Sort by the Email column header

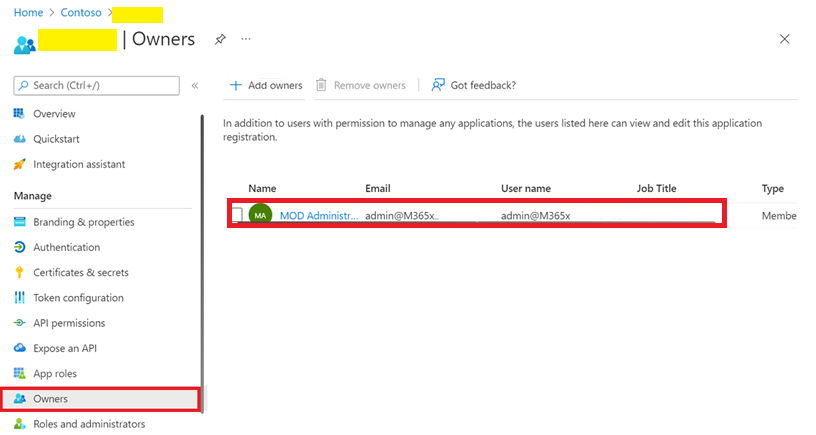tap(377, 188)
